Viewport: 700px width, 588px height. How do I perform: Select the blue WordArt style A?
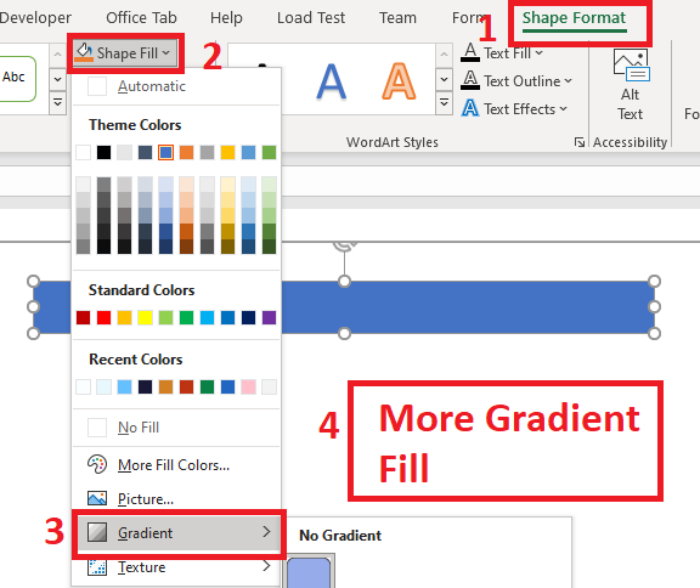[x=331, y=81]
